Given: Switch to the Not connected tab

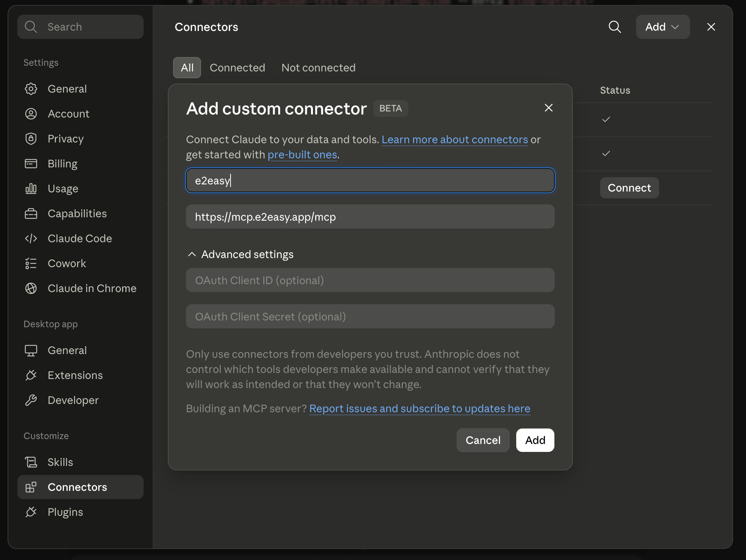Looking at the screenshot, I should click(x=318, y=68).
